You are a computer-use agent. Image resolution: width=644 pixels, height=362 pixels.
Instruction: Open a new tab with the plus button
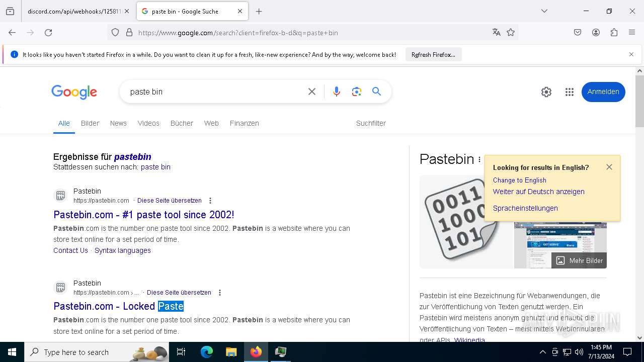[x=259, y=11]
